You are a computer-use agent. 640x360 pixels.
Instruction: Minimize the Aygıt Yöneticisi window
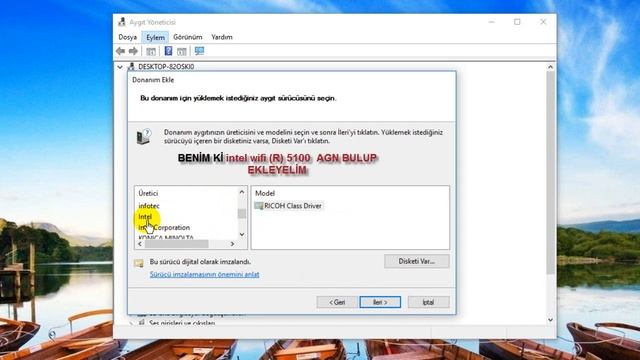coord(491,22)
